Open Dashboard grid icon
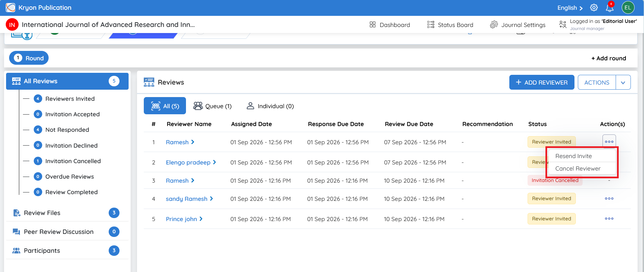This screenshot has width=644, height=272. point(373,25)
